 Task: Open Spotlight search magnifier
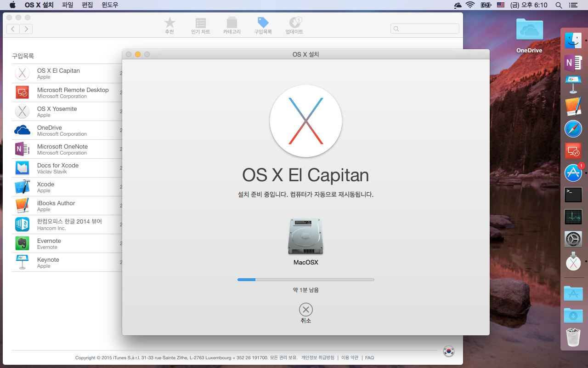tap(559, 5)
